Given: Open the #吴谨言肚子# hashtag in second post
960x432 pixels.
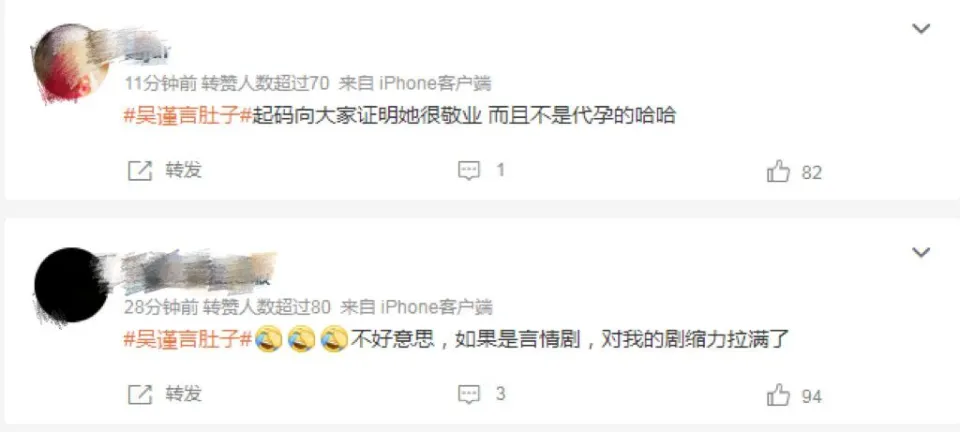Looking at the screenshot, I should [188, 338].
